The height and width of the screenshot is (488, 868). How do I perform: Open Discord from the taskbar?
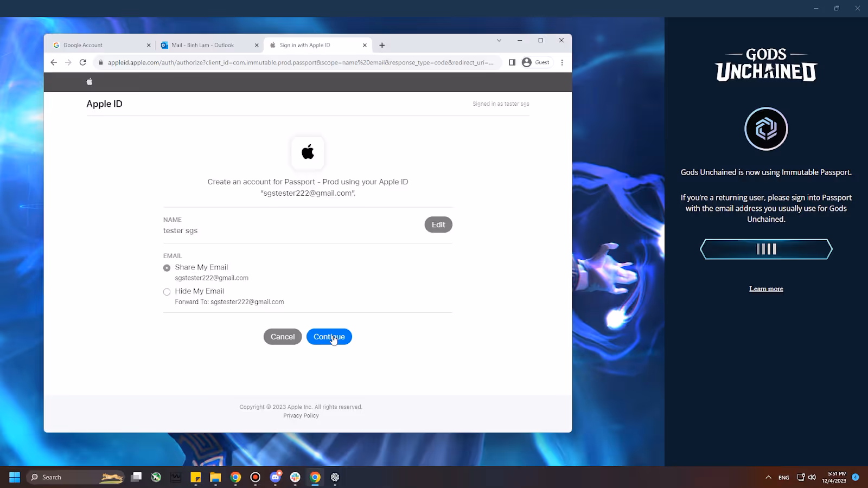tap(276, 477)
